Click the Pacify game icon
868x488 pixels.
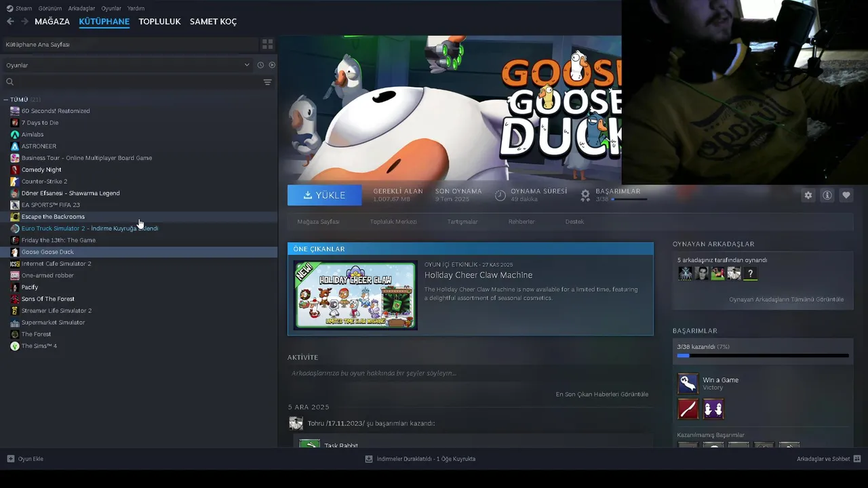pyautogui.click(x=15, y=287)
